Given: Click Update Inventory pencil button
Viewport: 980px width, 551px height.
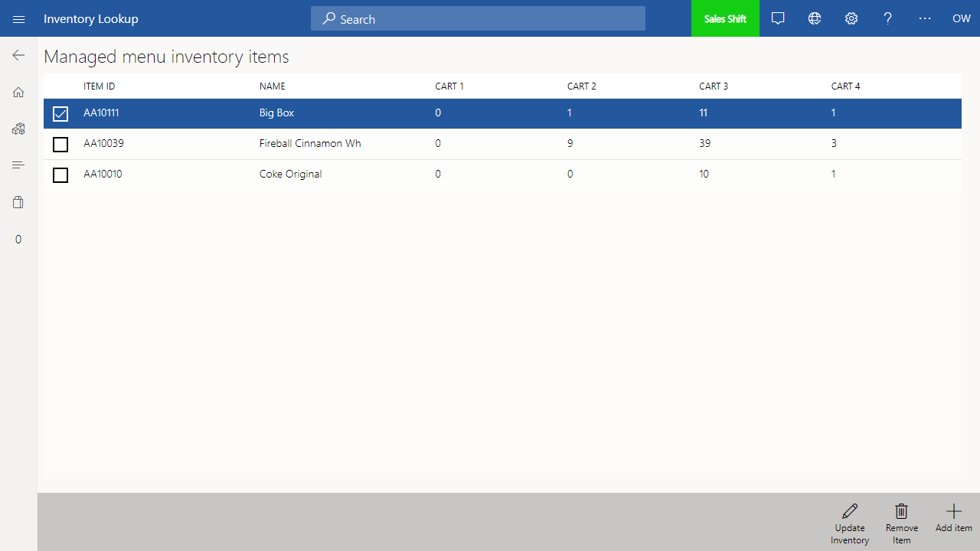Looking at the screenshot, I should coord(850,523).
